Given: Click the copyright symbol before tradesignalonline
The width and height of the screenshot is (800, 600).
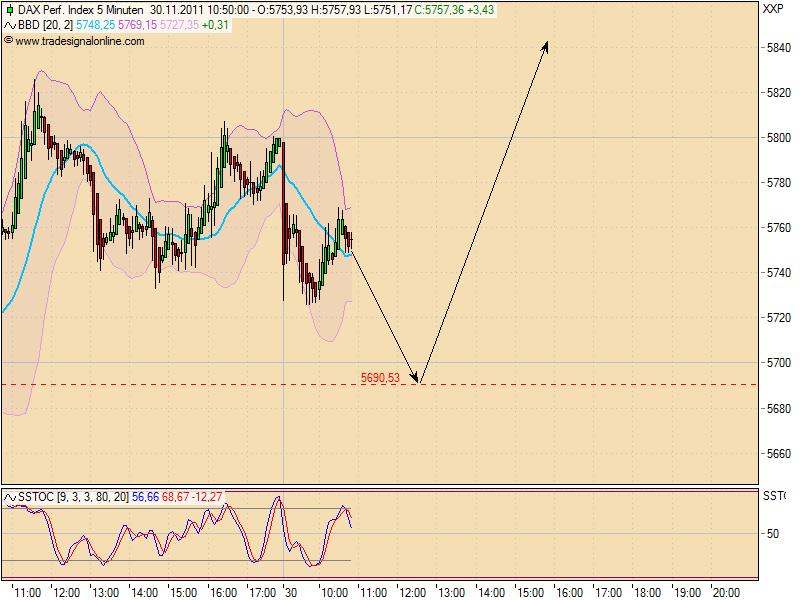Looking at the screenshot, I should click(x=8, y=40).
